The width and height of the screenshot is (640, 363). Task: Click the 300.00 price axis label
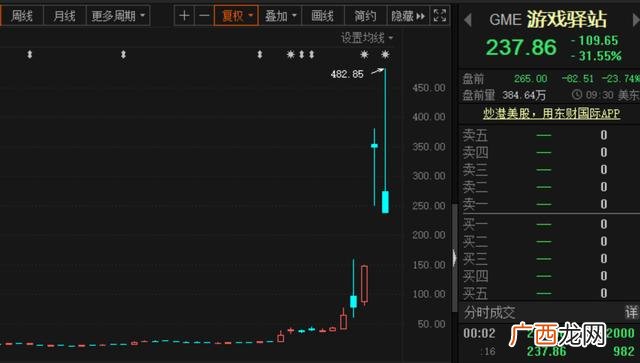click(429, 176)
